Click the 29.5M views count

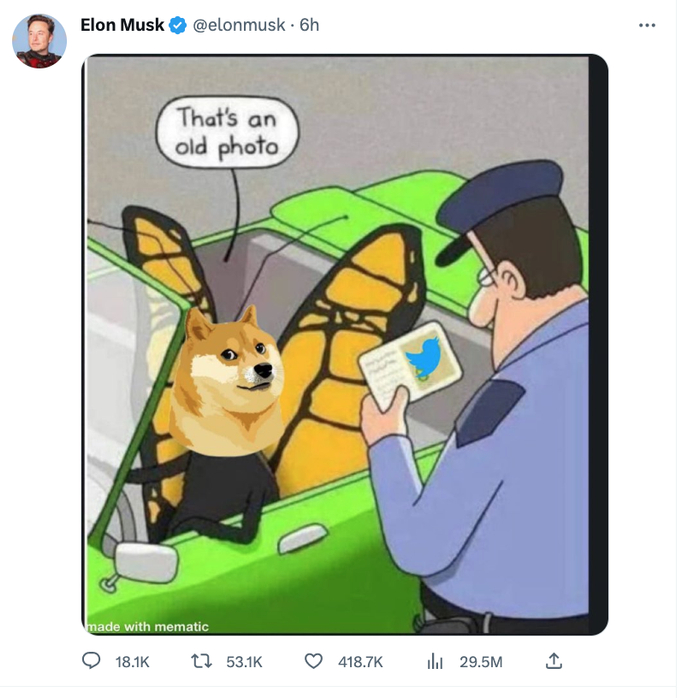coord(480,662)
